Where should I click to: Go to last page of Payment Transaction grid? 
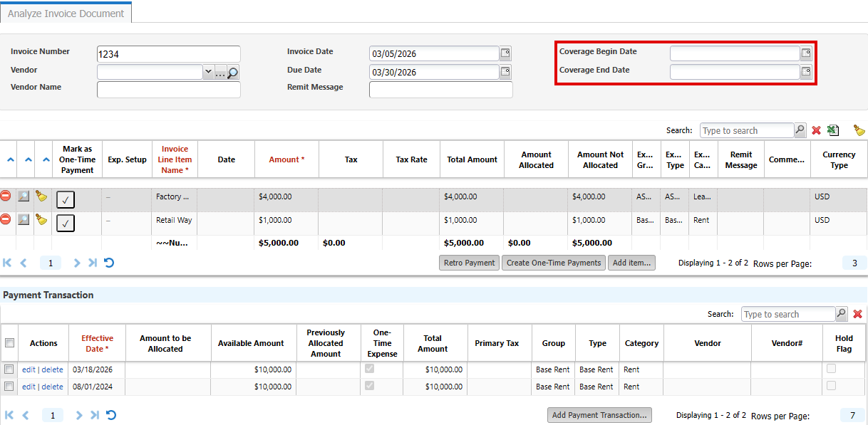coord(95,415)
